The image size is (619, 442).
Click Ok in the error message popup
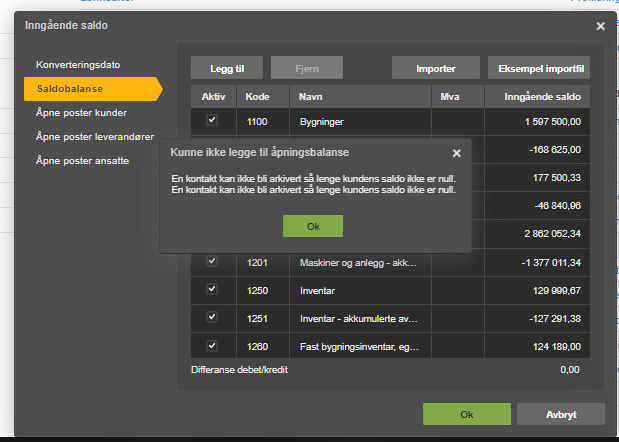(313, 226)
